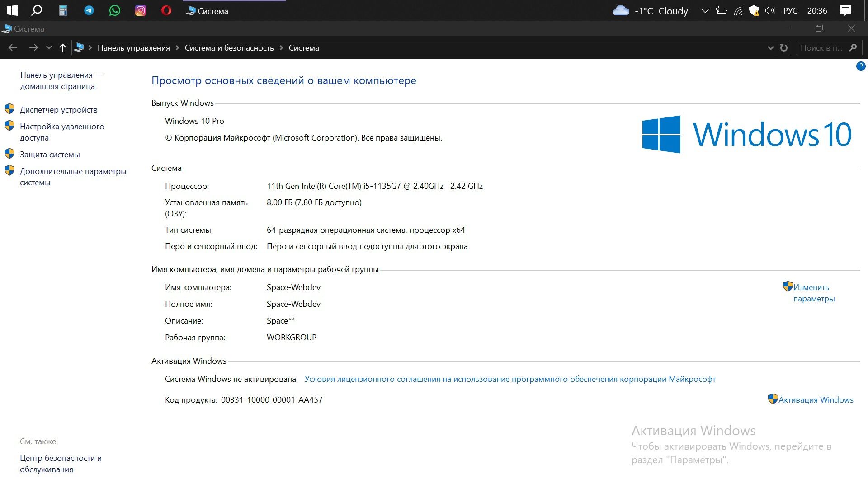Open the Windows Start menu

point(12,10)
